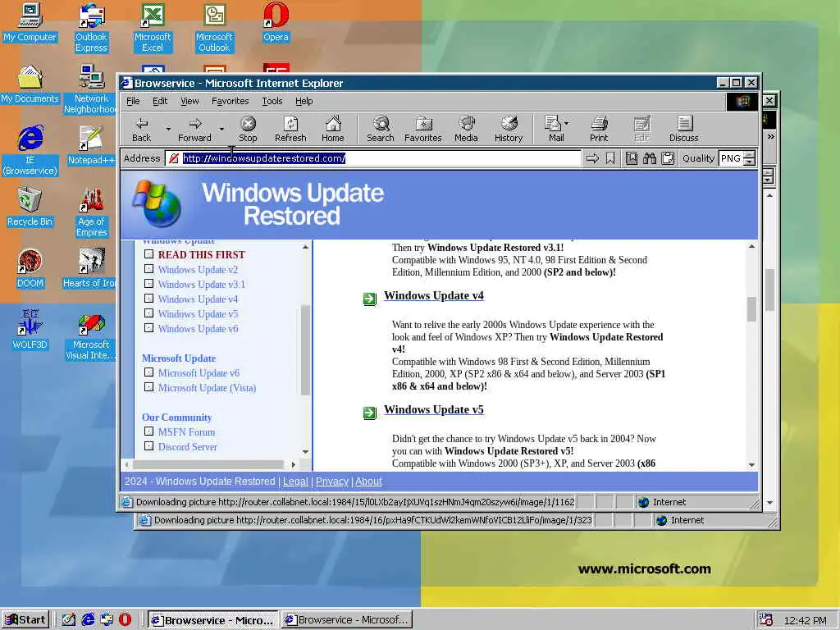Open the About footer link
Image resolution: width=840 pixels, height=630 pixels.
368,481
